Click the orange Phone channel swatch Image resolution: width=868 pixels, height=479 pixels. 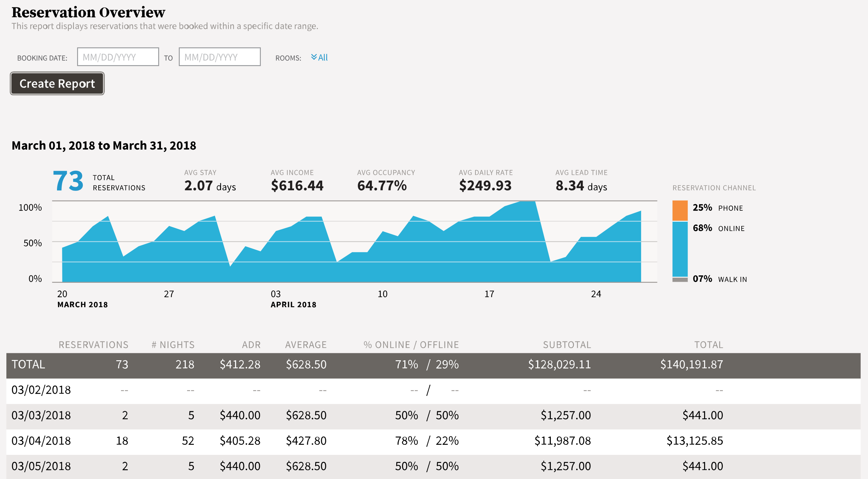pyautogui.click(x=680, y=210)
